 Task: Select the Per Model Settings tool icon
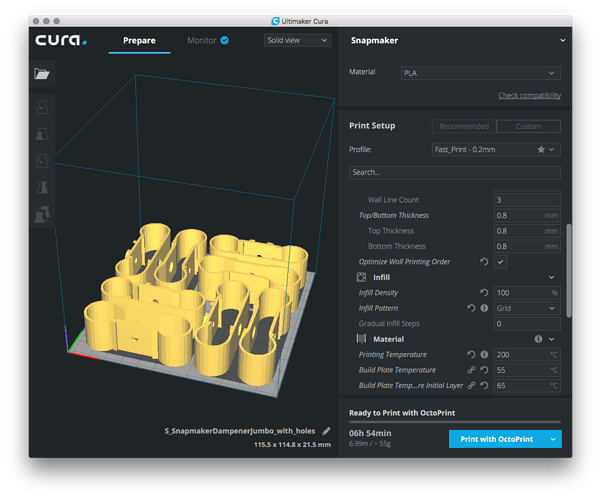pos(42,214)
